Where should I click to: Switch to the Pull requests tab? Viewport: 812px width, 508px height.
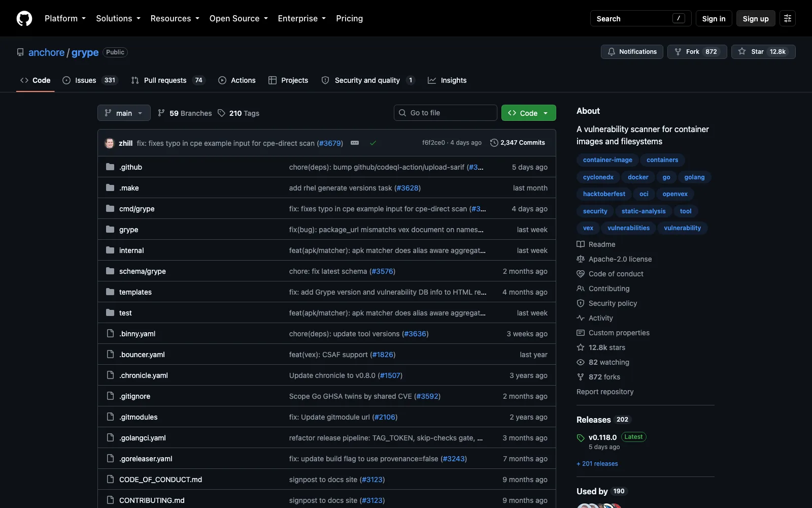click(167, 80)
